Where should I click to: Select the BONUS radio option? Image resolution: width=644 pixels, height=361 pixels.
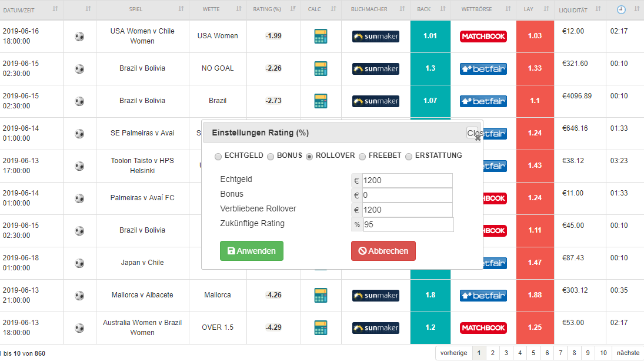271,156
